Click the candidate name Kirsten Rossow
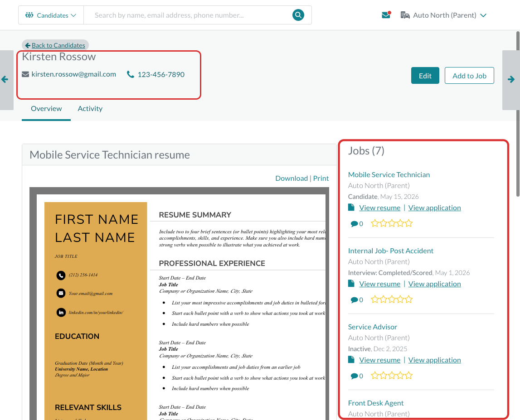 pyautogui.click(x=59, y=57)
